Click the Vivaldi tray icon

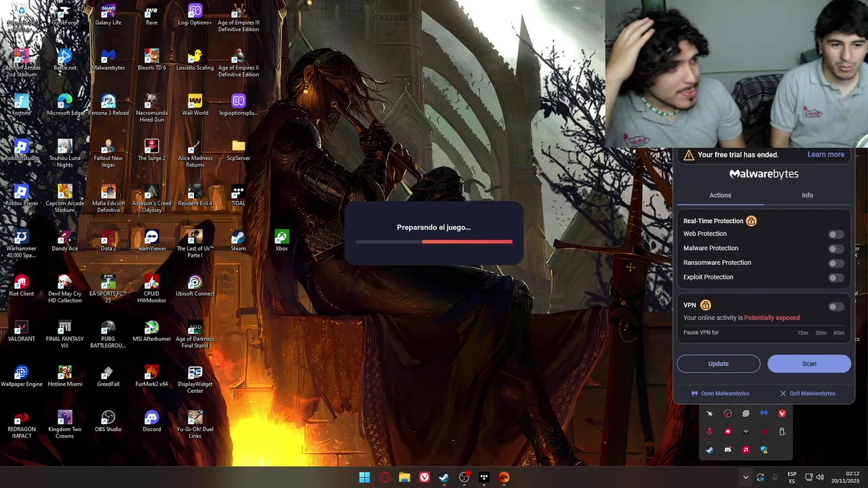click(782, 413)
